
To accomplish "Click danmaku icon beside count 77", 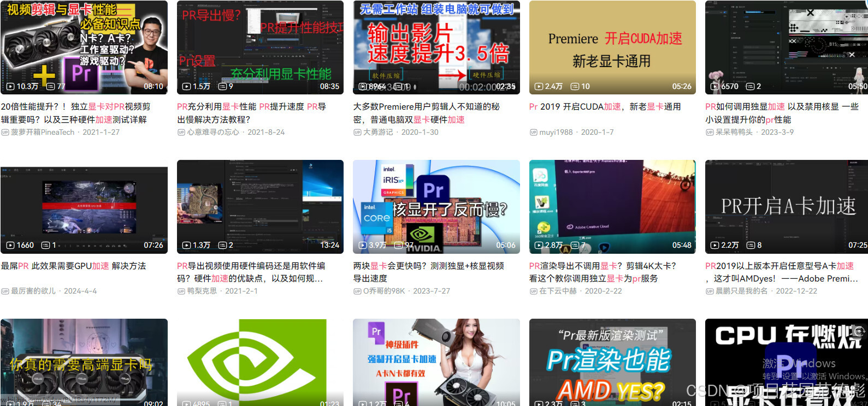I will click(x=50, y=86).
